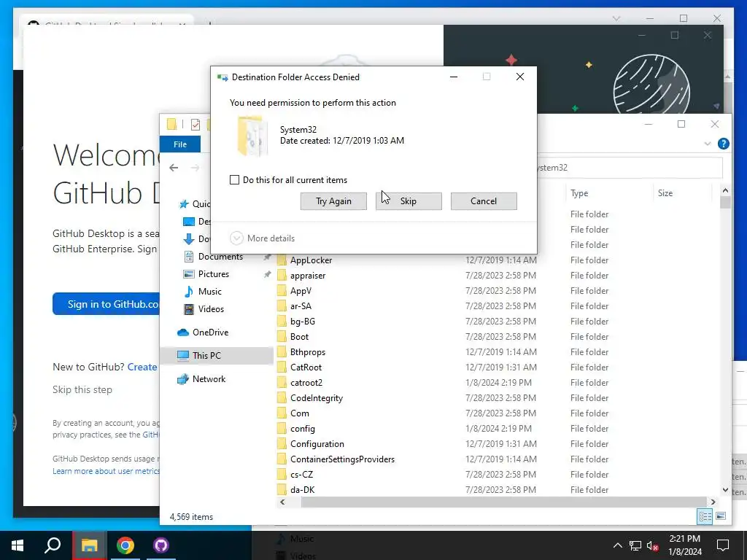Click the horizontal scrollbar in file list
Screen dimensions: 747x560
(x=503, y=502)
